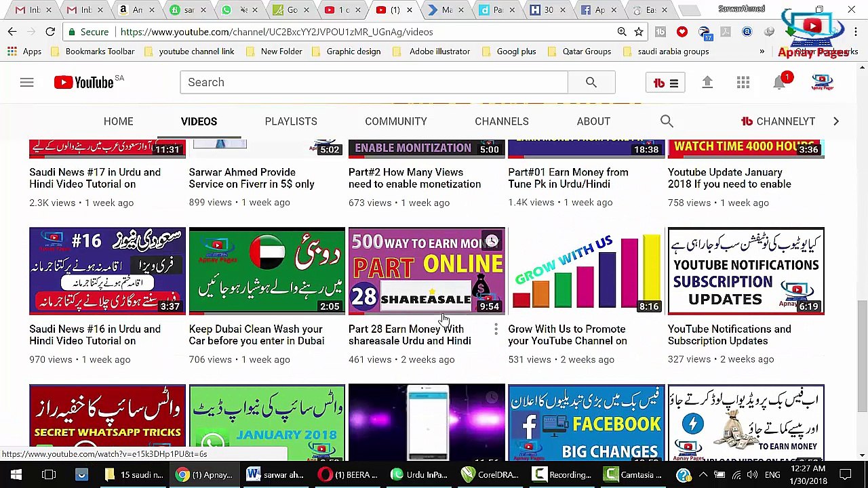Open saudi arabia groups bookmark folder
Image resolution: width=868 pixels, height=488 pixels.
point(666,52)
